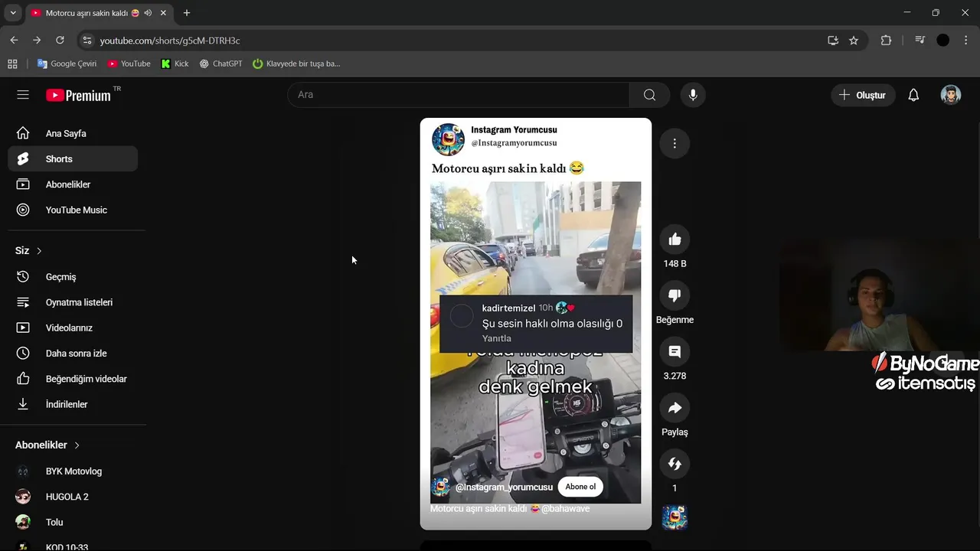
Task: Go to YouTube Premium home logo
Action: pos(78,96)
